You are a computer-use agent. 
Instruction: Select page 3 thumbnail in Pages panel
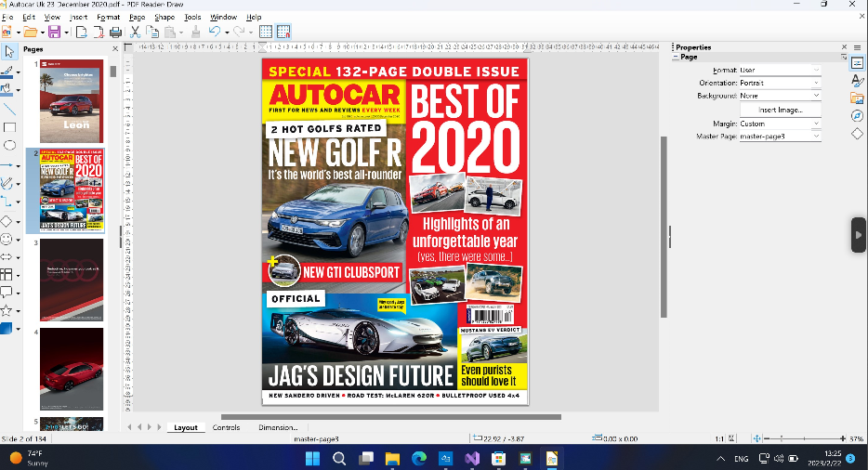[x=72, y=280]
